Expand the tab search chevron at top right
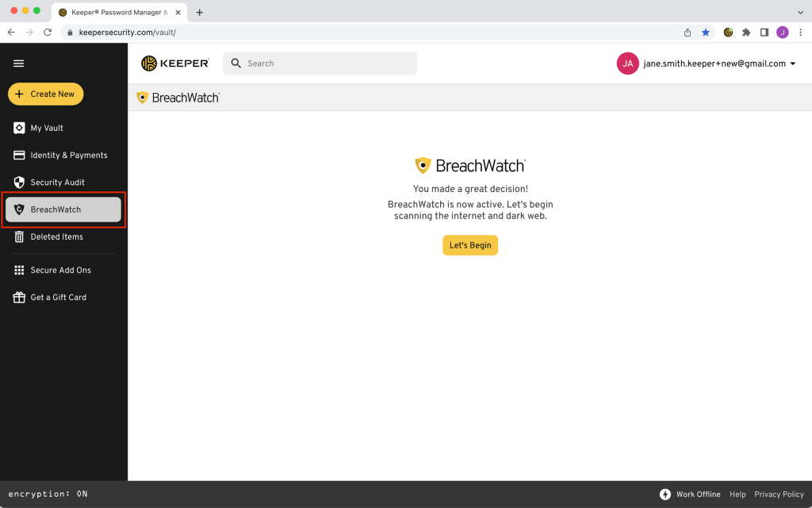This screenshot has height=508, width=812. click(x=800, y=13)
